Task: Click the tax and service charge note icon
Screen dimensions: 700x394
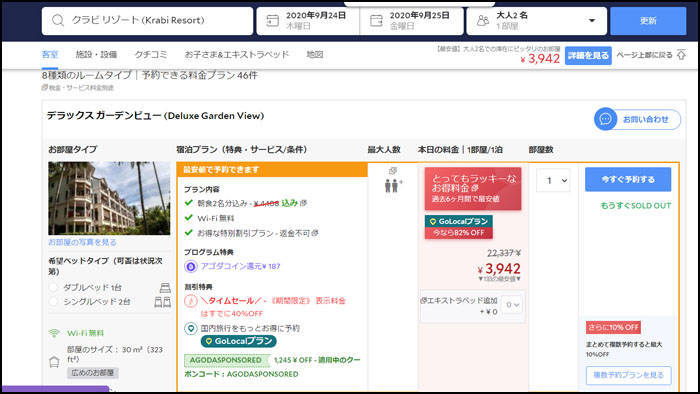Action: [45, 87]
